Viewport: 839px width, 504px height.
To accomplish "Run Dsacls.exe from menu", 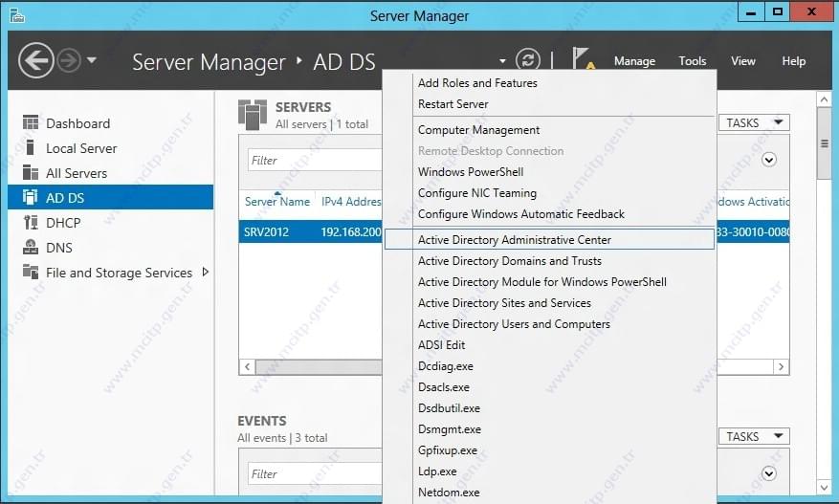I will point(444,387).
